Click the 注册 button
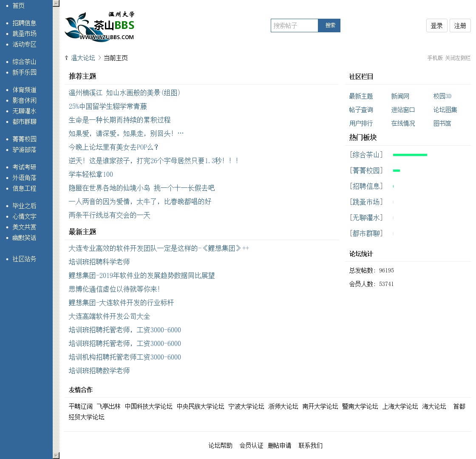 point(460,25)
